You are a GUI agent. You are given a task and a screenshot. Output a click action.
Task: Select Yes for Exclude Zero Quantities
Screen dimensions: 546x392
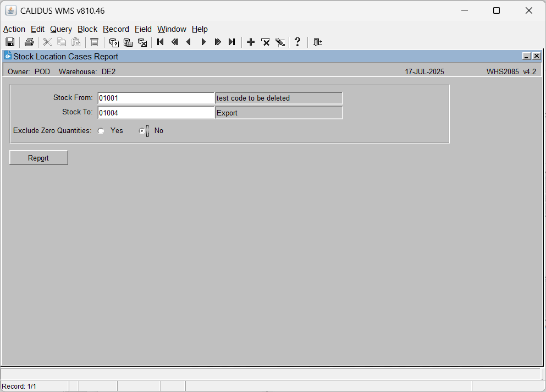click(101, 131)
